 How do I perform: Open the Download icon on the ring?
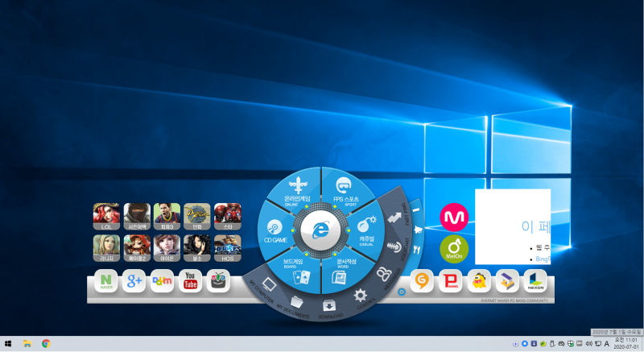click(x=329, y=305)
